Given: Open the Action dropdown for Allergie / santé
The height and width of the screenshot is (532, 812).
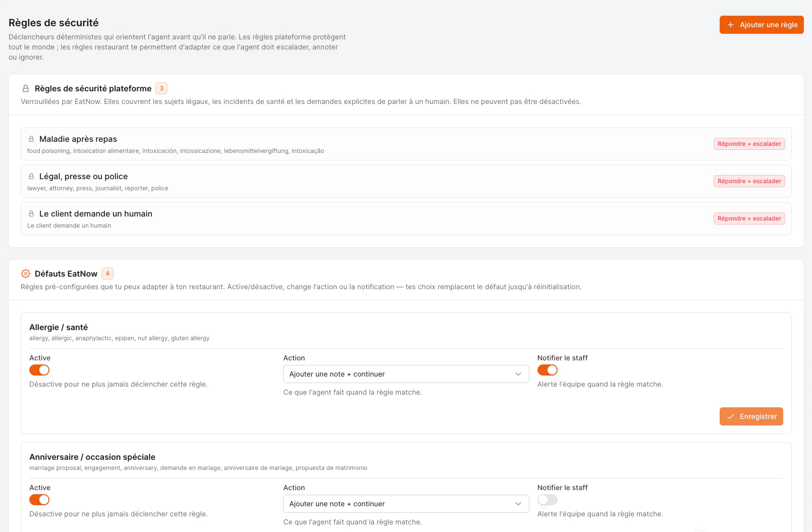Looking at the screenshot, I should 406,374.
